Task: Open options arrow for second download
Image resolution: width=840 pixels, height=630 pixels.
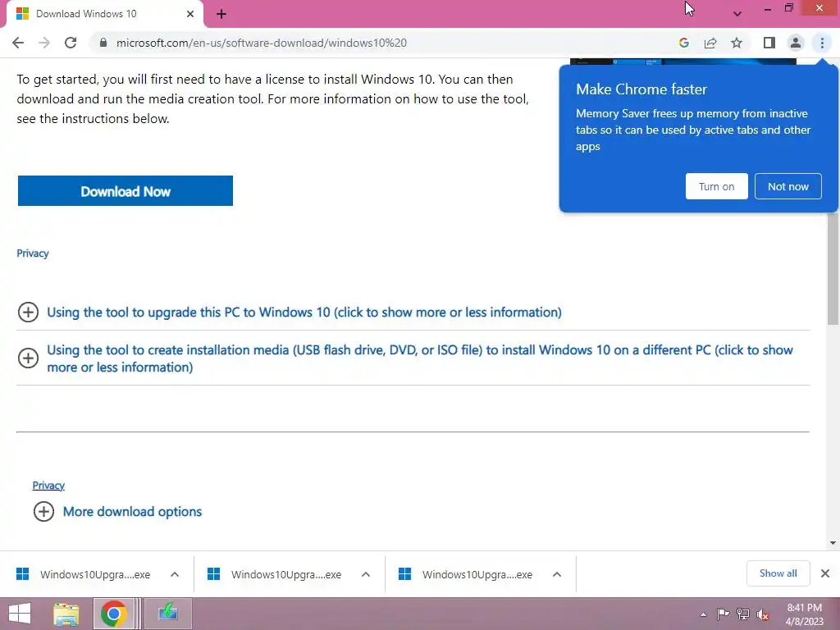Action: pyautogui.click(x=366, y=574)
